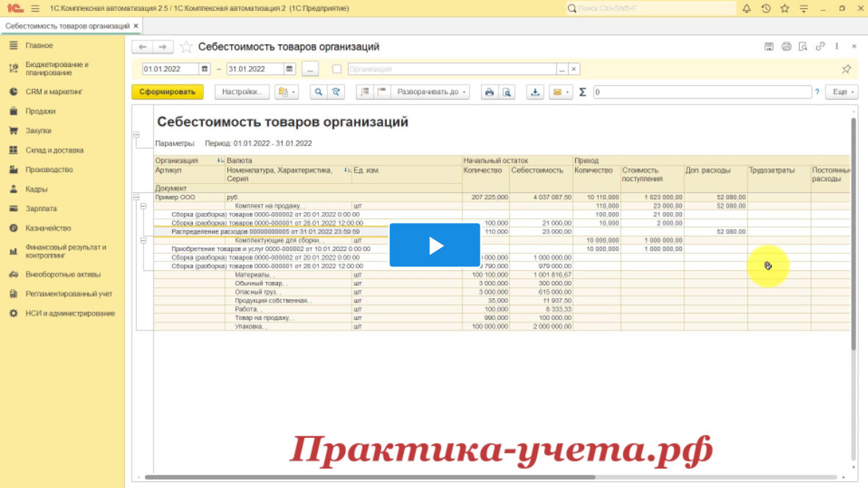Open favorites star in the title bar
This screenshot has height=488, width=868.
(x=785, y=8)
